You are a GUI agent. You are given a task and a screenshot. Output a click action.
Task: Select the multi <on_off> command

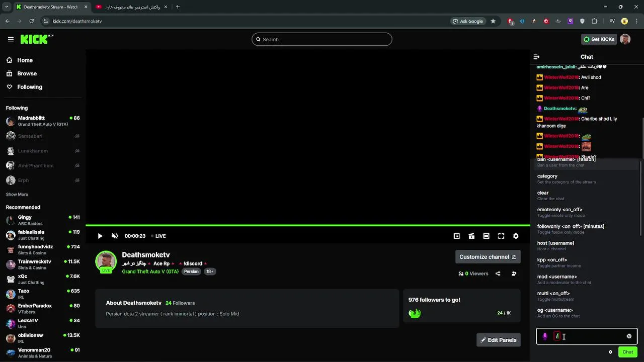coord(586,296)
